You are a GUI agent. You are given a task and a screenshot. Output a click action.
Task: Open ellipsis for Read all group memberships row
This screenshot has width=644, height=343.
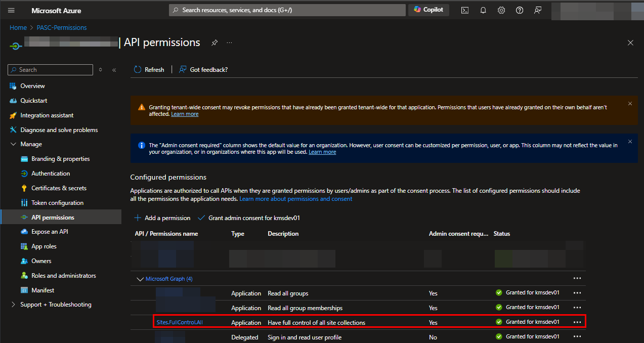pyautogui.click(x=577, y=308)
